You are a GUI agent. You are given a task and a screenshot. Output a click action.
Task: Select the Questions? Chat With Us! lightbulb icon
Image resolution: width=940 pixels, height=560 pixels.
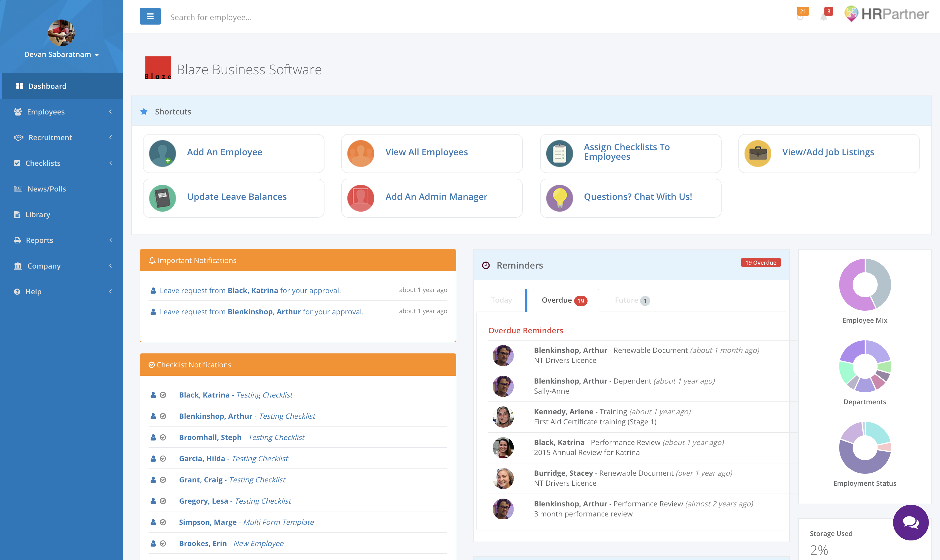559,196
